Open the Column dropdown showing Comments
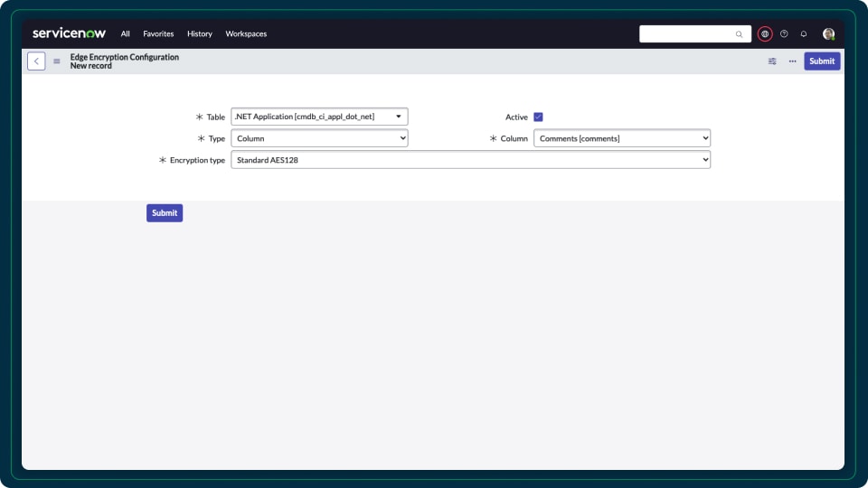Viewport: 868px width, 488px height. pyautogui.click(x=621, y=138)
